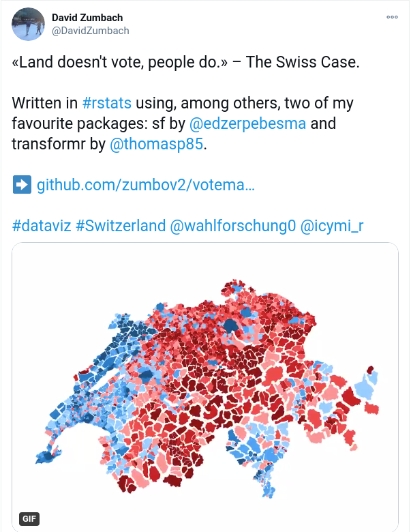
Task: Open the David Zumbach display name
Action: coord(87,18)
